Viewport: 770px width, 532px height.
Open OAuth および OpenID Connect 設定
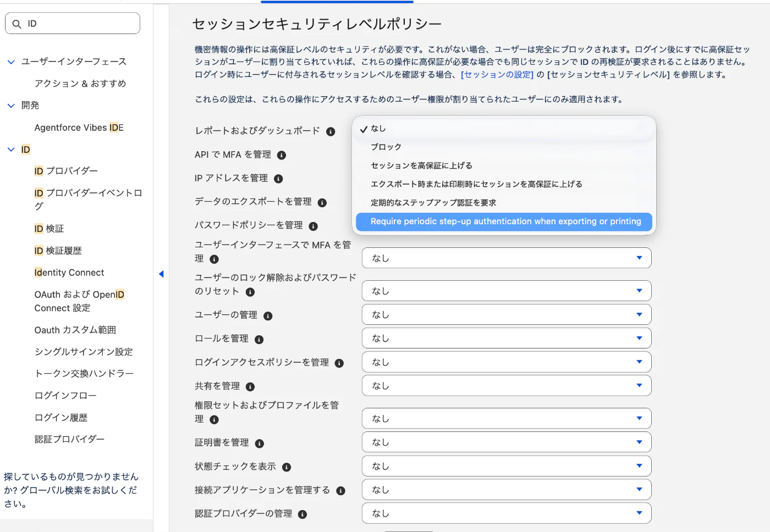[79, 301]
